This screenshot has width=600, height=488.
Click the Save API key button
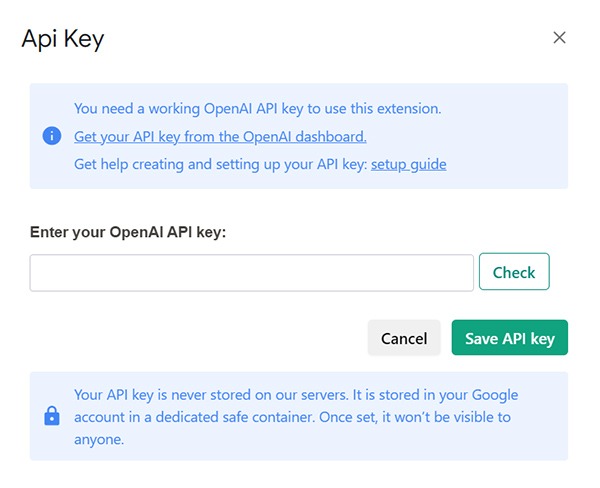coord(510,338)
